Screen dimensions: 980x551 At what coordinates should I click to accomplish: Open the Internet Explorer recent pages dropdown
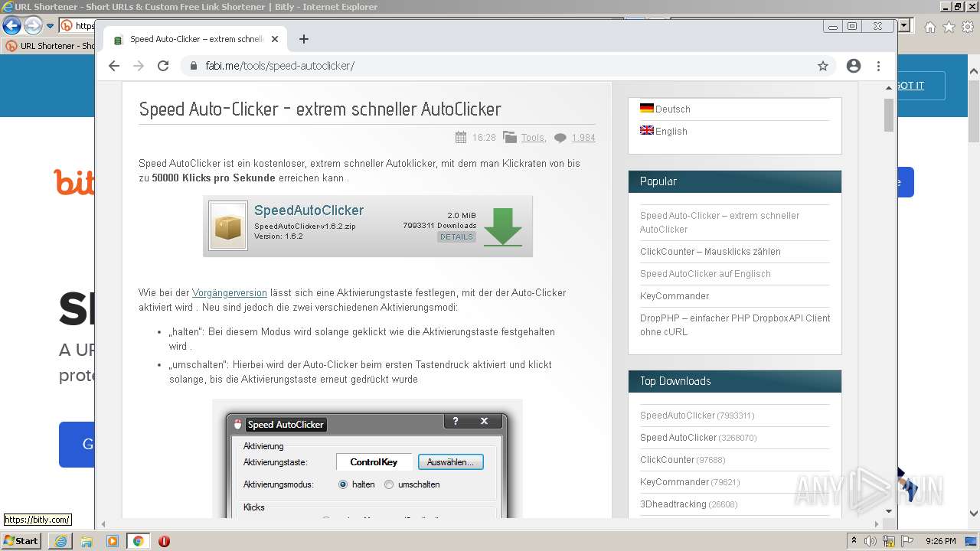[x=50, y=26]
